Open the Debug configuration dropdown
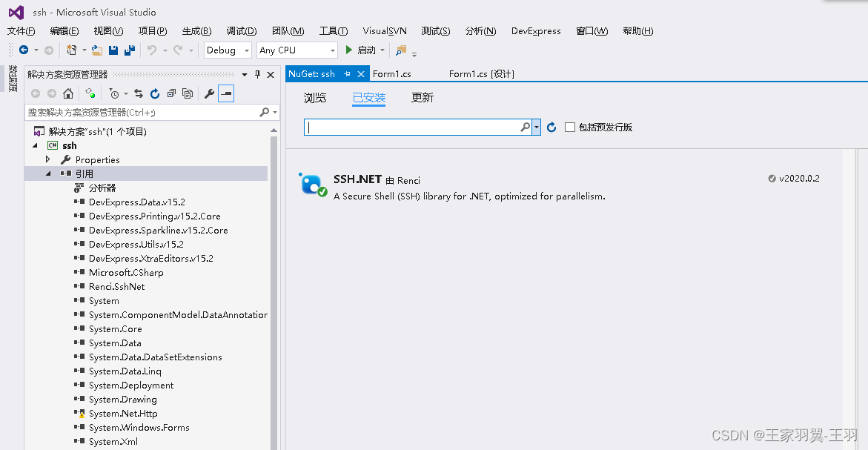 tap(246, 50)
